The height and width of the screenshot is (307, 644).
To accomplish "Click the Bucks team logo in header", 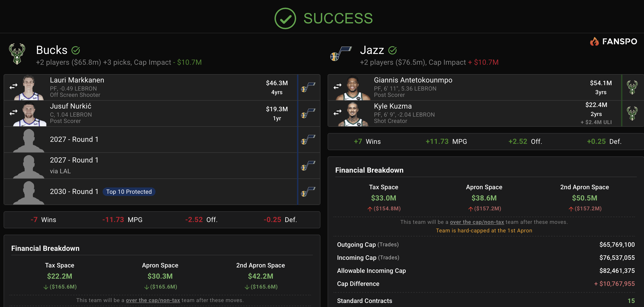I will 17,54.
